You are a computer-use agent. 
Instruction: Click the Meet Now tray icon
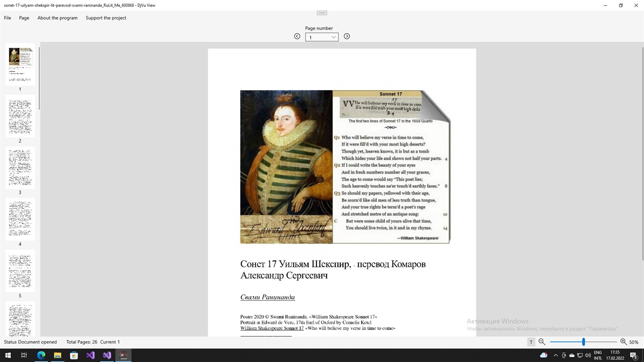[x=564, y=355]
